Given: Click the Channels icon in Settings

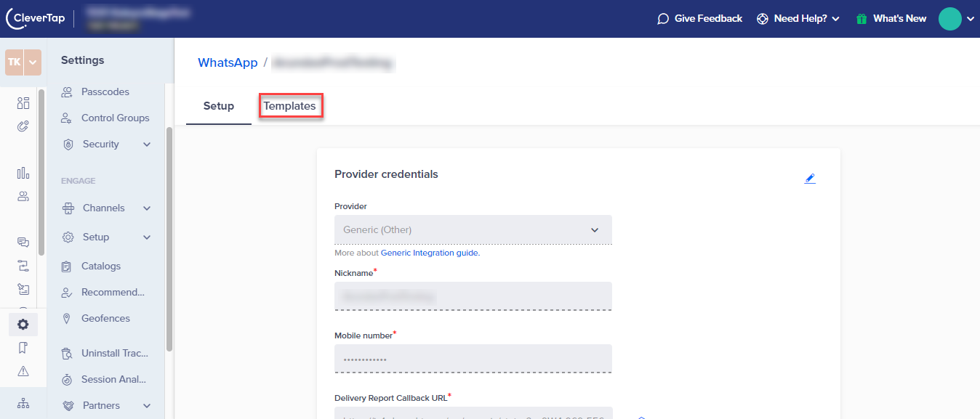Looking at the screenshot, I should 68,208.
